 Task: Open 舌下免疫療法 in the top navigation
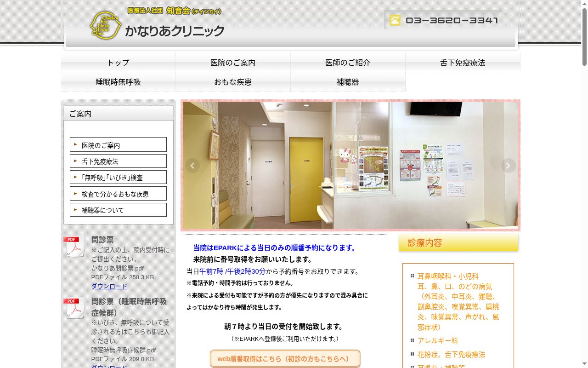coord(463,63)
